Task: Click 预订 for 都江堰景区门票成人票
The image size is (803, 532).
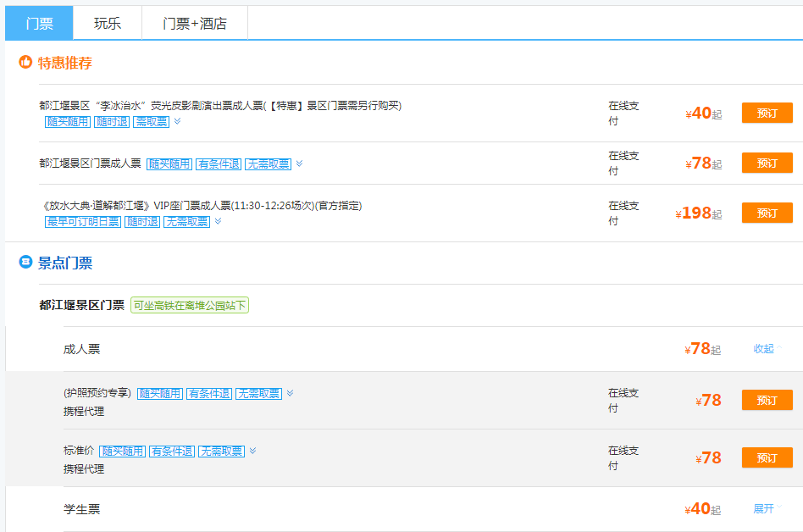Action: 766,163
